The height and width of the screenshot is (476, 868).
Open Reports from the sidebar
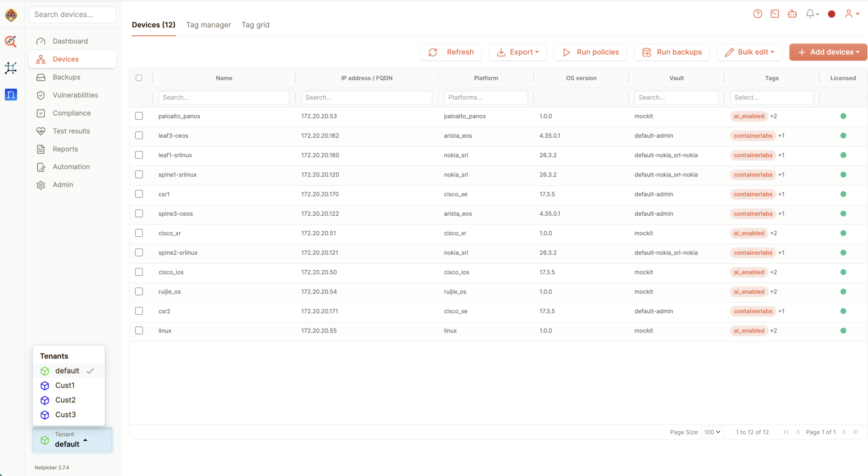(73, 149)
